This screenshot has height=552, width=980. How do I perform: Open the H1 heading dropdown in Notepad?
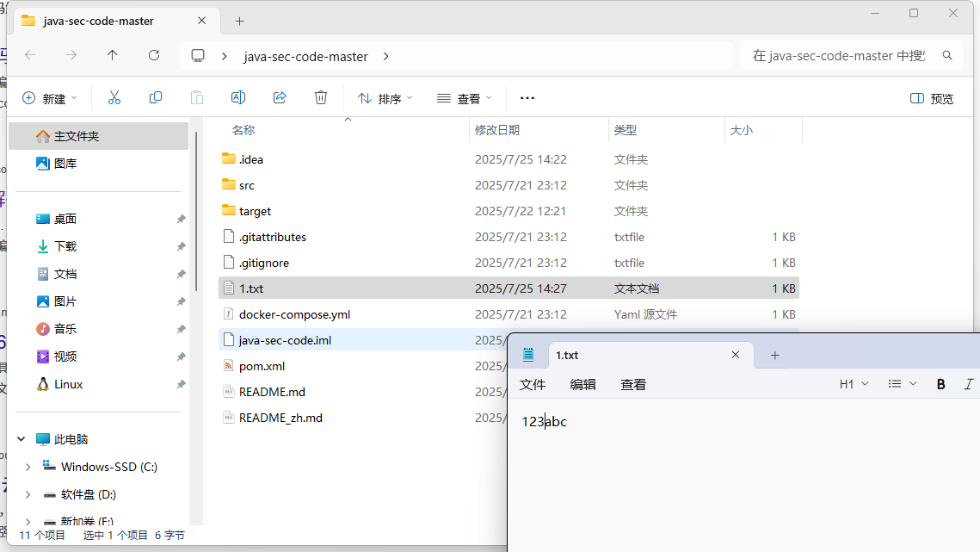click(x=854, y=384)
